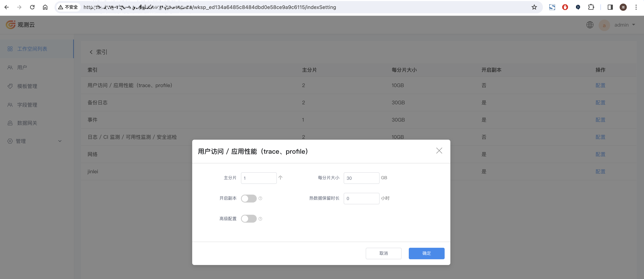The width and height of the screenshot is (644, 279).
Task: Select the 备份日志 index name
Action: [x=98, y=103]
